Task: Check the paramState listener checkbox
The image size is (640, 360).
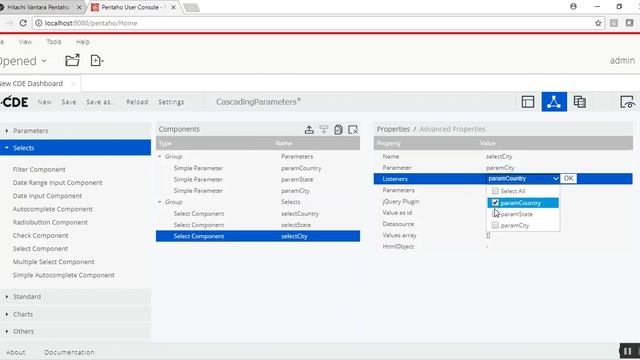Action: click(495, 214)
